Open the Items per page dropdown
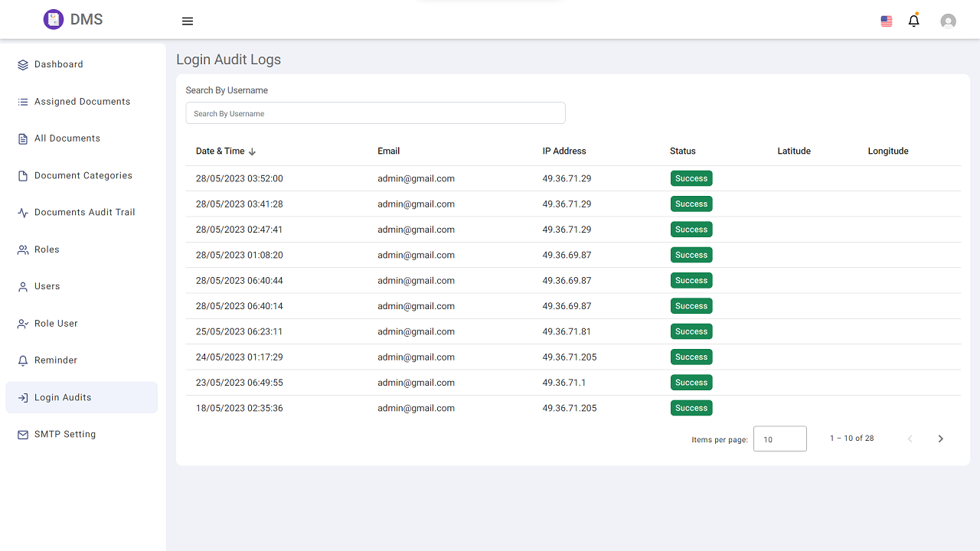 [x=779, y=439]
